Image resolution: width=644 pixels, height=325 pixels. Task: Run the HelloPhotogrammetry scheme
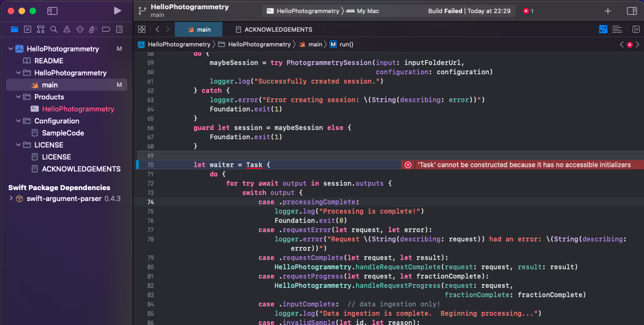point(117,11)
